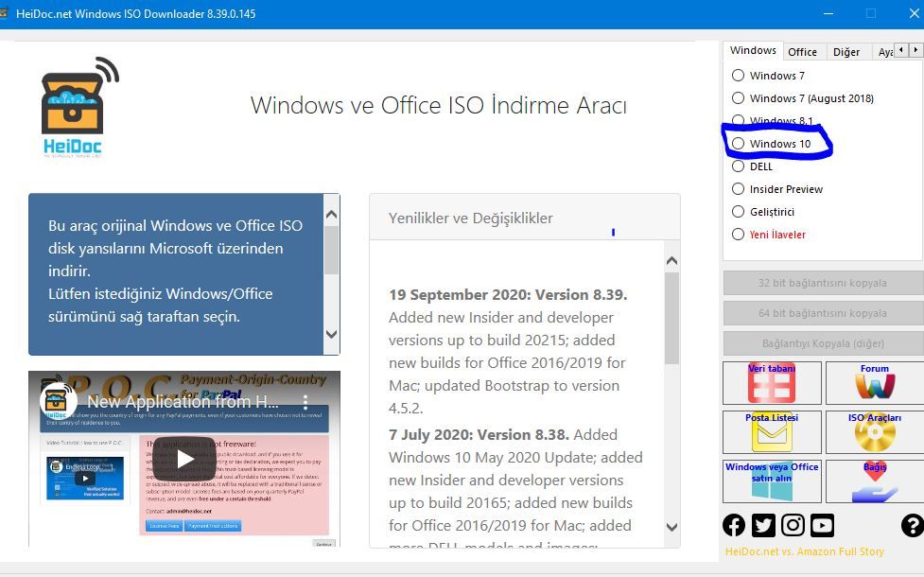Select the Insider Preview radio button

738,188
